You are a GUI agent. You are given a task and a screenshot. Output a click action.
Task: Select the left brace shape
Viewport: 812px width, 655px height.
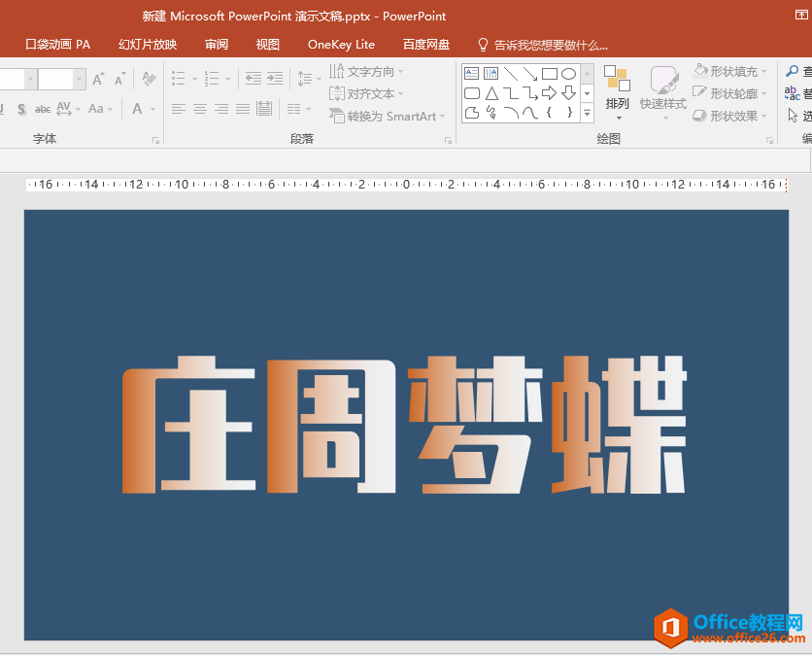549,112
